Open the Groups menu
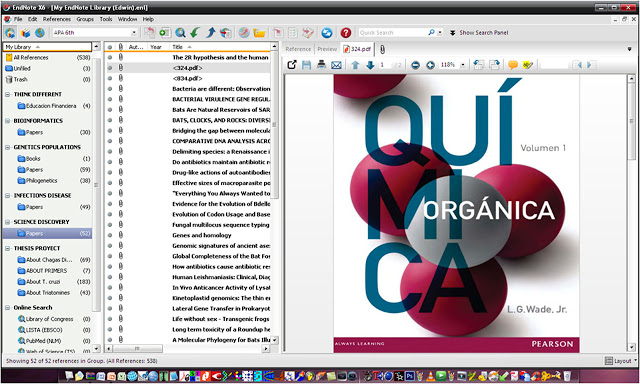This screenshot has height=384, width=640. 85,19
